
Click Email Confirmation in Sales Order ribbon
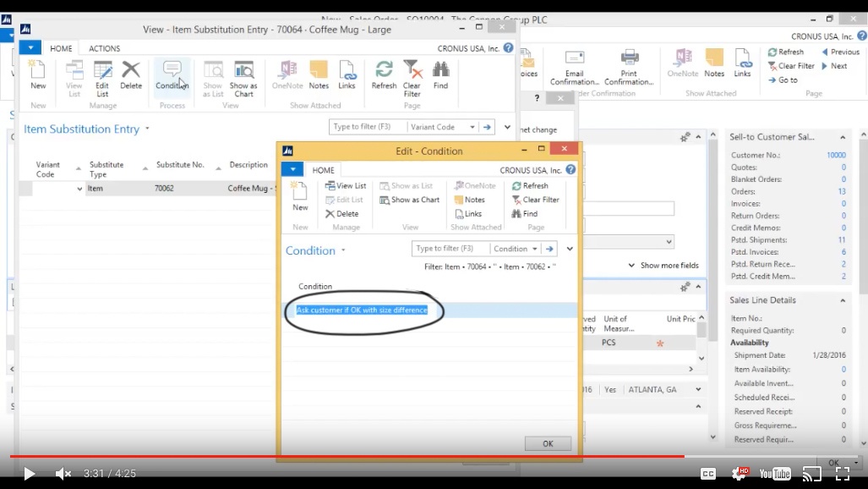pos(575,69)
